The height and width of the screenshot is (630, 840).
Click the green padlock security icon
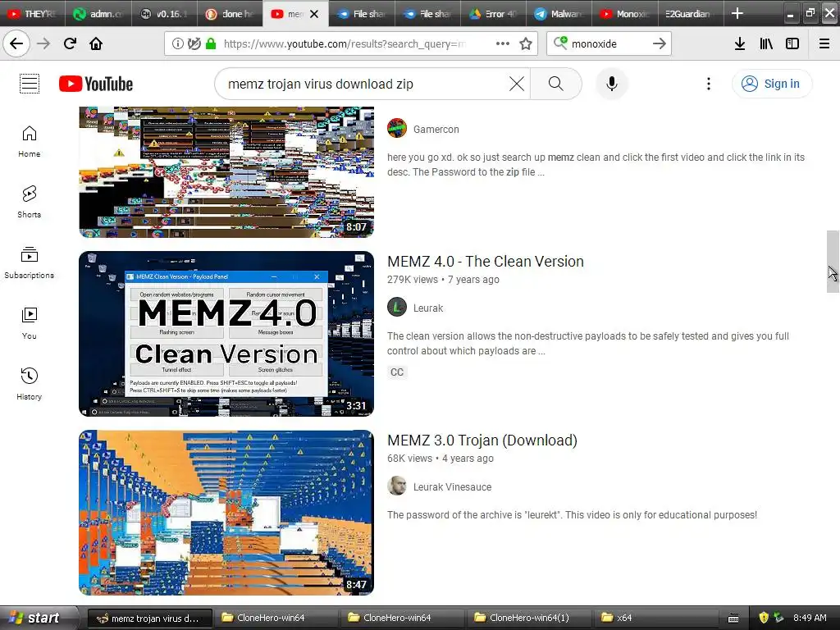[211, 44]
